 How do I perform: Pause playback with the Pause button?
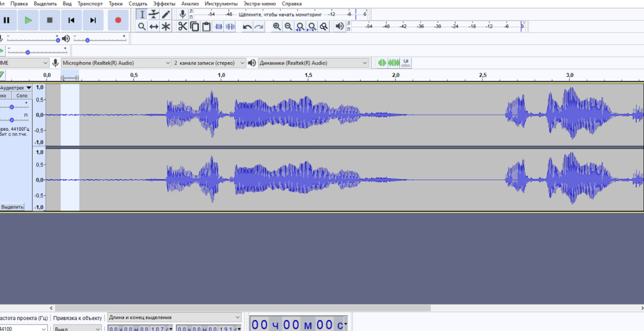pos(7,20)
